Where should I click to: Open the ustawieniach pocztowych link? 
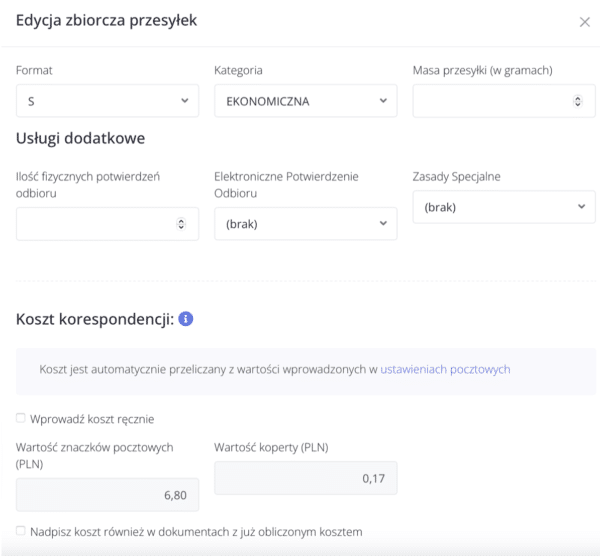[x=445, y=369]
